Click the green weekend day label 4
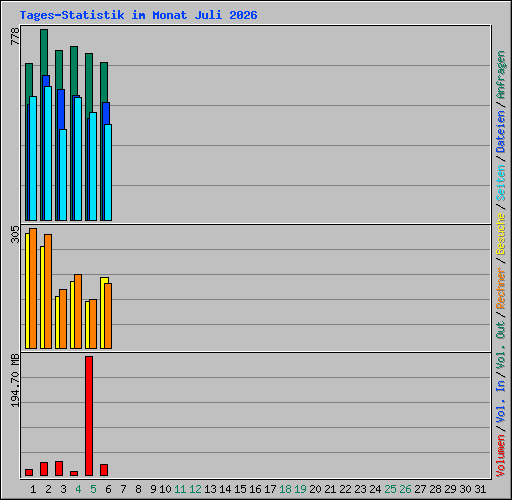This screenshot has width=512, height=500. coord(78,489)
